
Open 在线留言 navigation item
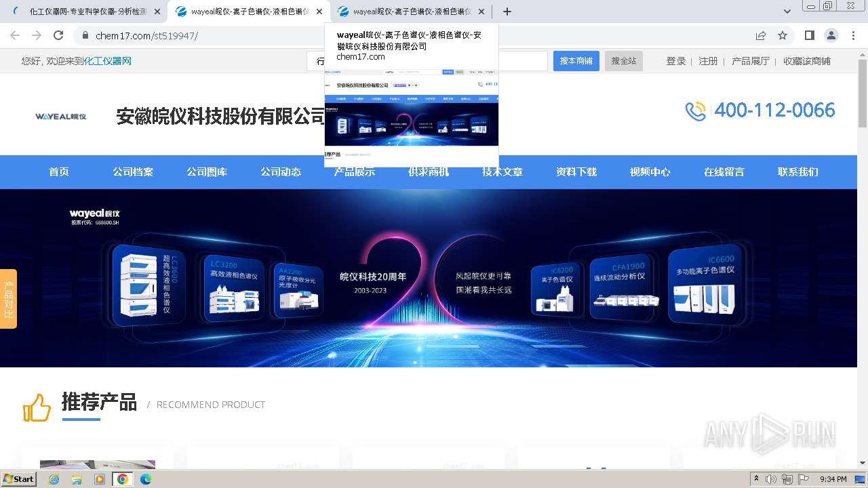(x=724, y=172)
